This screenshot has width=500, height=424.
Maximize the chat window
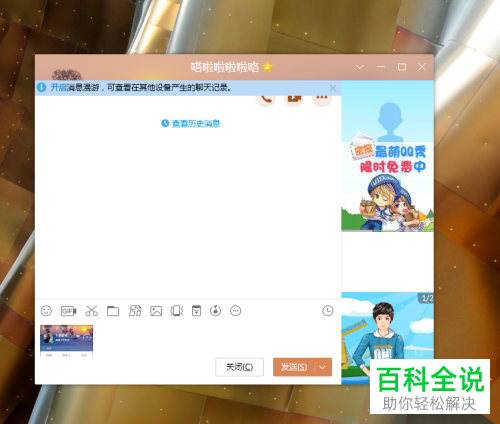pyautogui.click(x=402, y=67)
